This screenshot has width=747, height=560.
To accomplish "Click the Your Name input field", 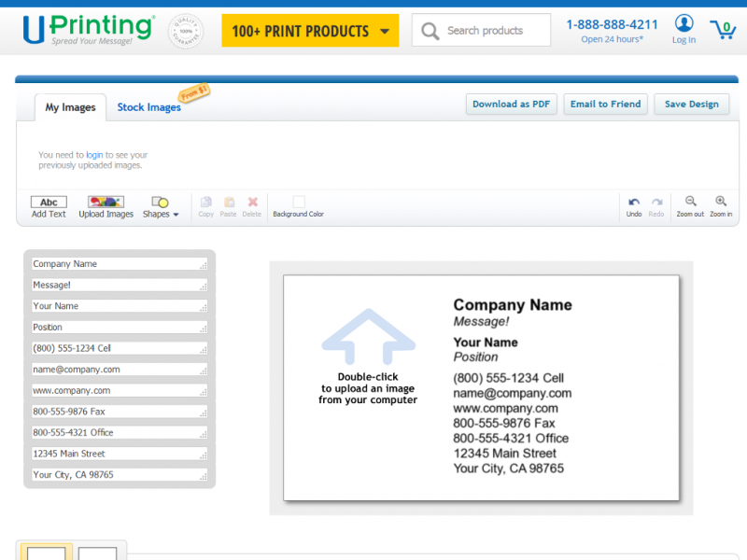I will tap(120, 306).
